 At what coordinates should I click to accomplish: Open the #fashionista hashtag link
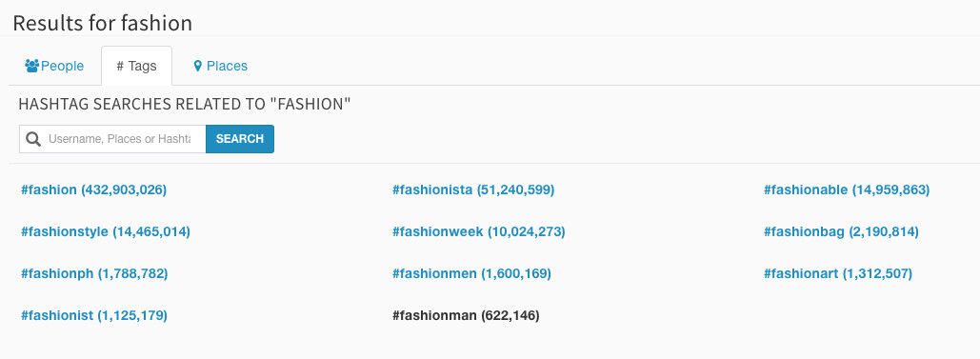(473, 189)
